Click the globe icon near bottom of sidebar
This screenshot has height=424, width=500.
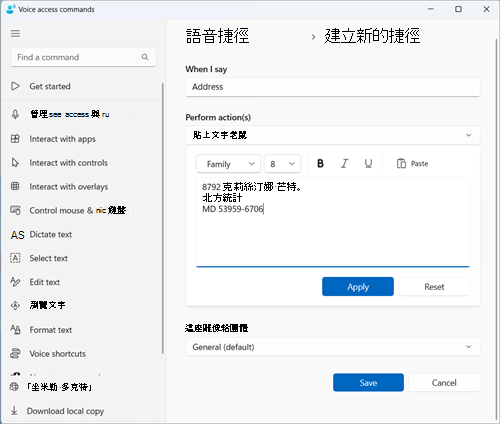click(14, 387)
